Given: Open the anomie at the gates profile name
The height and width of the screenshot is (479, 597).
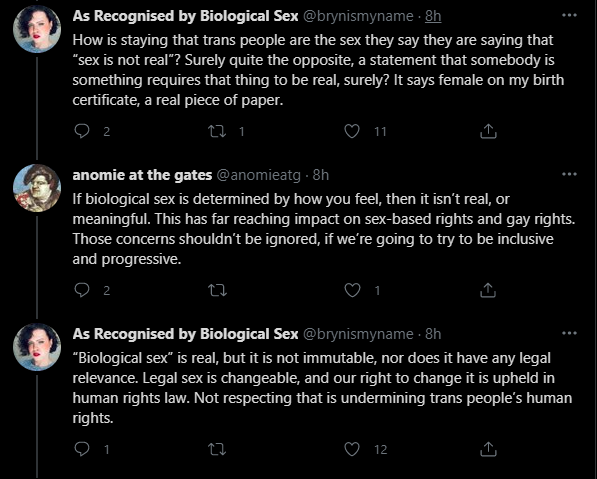Looking at the screenshot, I should click(x=142, y=175).
